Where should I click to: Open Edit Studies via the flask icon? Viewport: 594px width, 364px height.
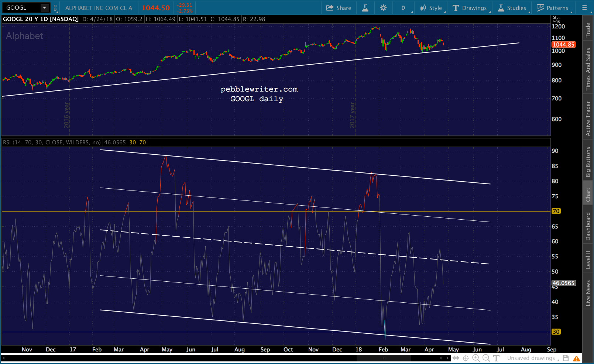[x=365, y=8]
